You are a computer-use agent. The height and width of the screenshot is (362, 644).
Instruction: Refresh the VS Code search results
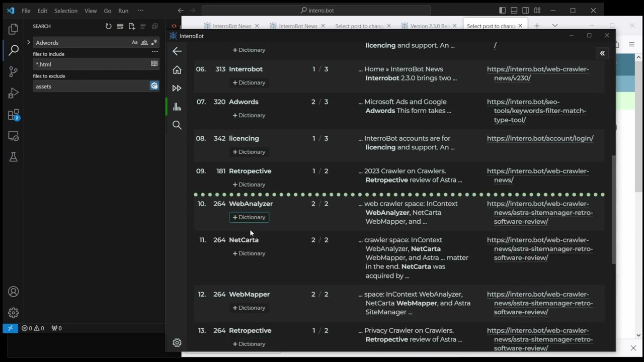point(108,26)
